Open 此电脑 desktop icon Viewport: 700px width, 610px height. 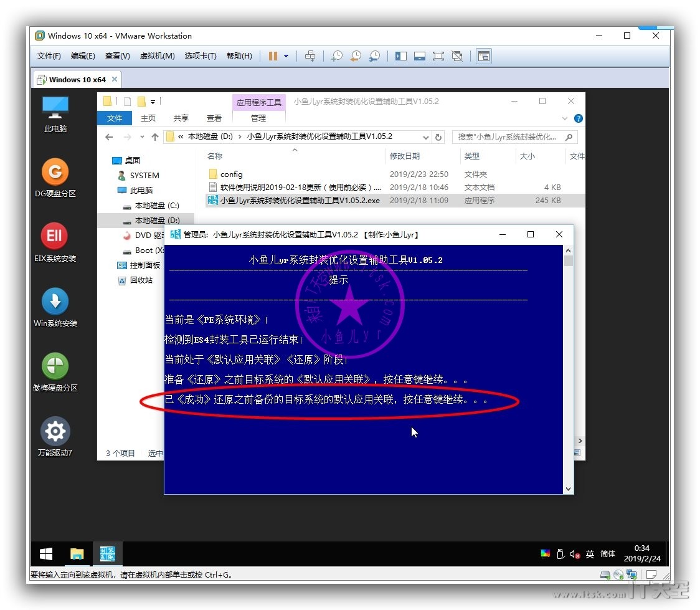tap(55, 115)
